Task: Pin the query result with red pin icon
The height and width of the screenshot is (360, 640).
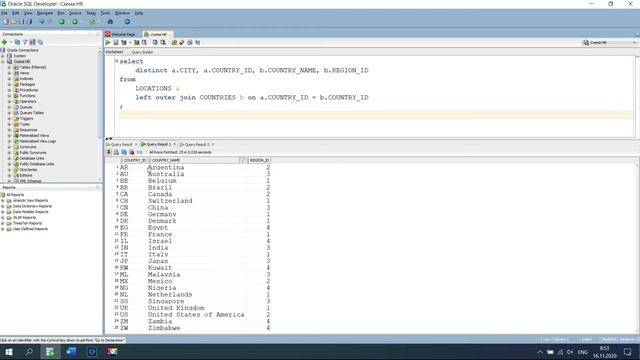Action: point(109,152)
